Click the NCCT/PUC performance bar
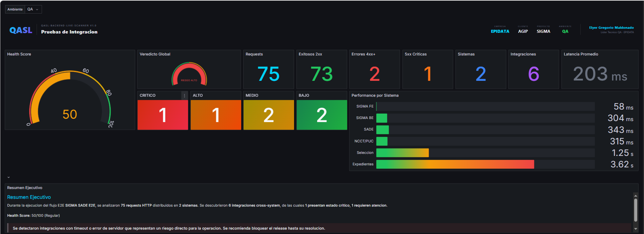This screenshot has width=644, height=234. coord(382,141)
